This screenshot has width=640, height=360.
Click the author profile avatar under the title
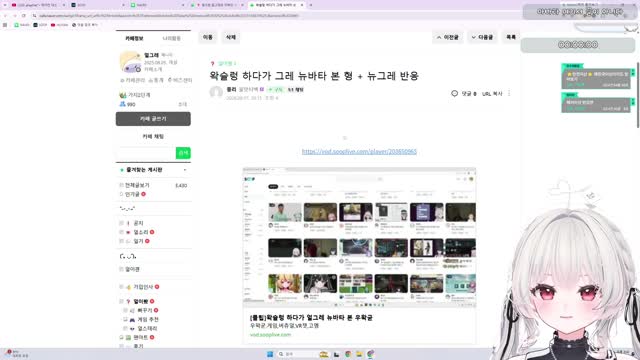216,92
